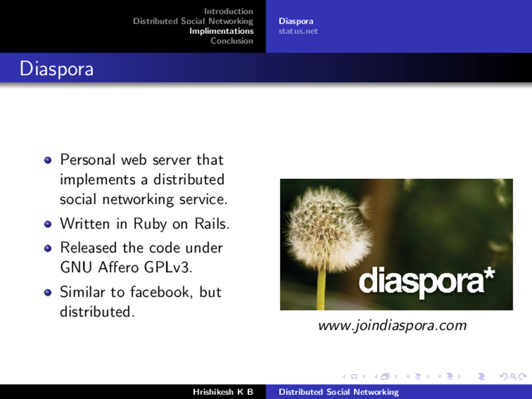Select the Diaspora subsection in header
This screenshot has width=532, height=399.
tap(296, 21)
